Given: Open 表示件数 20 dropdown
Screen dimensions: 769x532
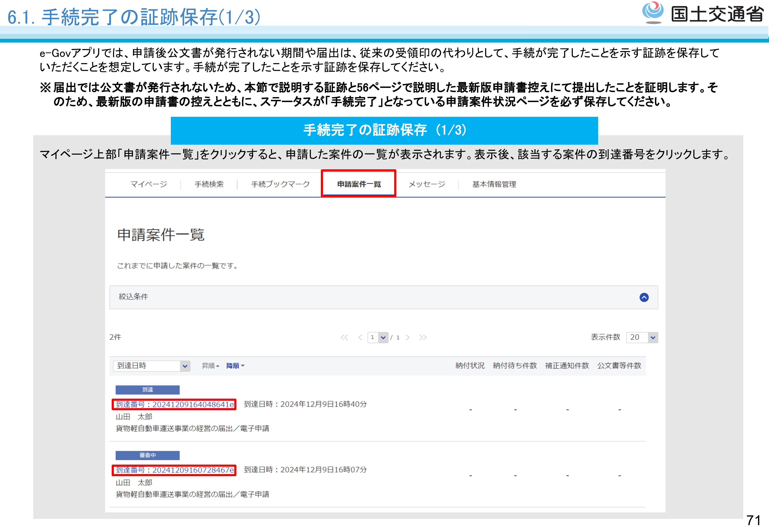Looking at the screenshot, I should [x=642, y=337].
